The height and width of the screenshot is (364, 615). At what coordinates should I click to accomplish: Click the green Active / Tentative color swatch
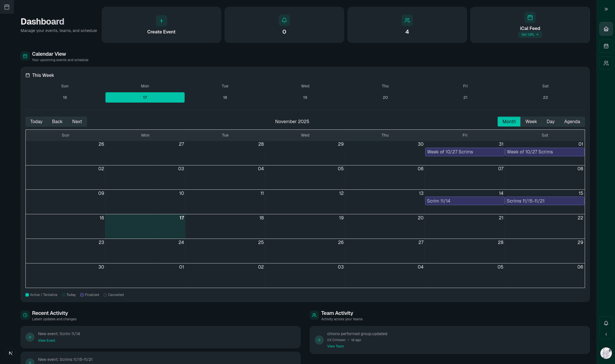(27, 295)
